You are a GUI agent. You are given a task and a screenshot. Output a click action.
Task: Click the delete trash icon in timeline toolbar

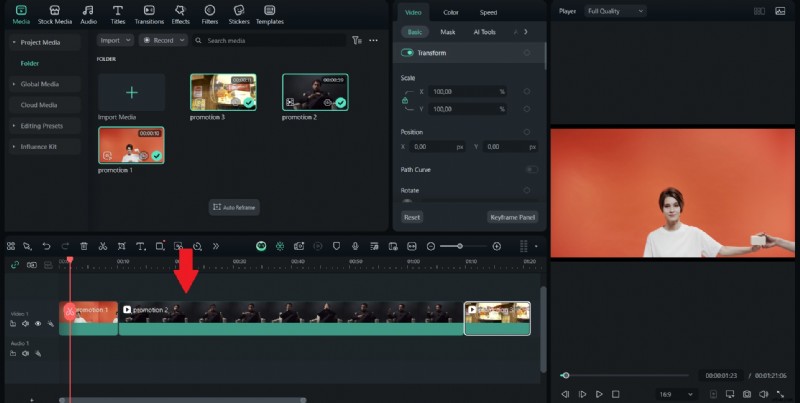(x=84, y=245)
